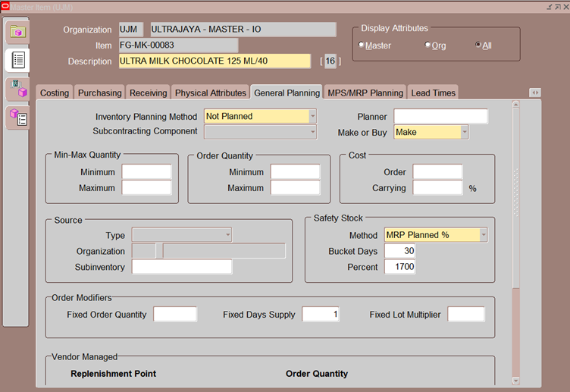Open the Inventory Planning Method dropdown
570x392 pixels.
312,116
